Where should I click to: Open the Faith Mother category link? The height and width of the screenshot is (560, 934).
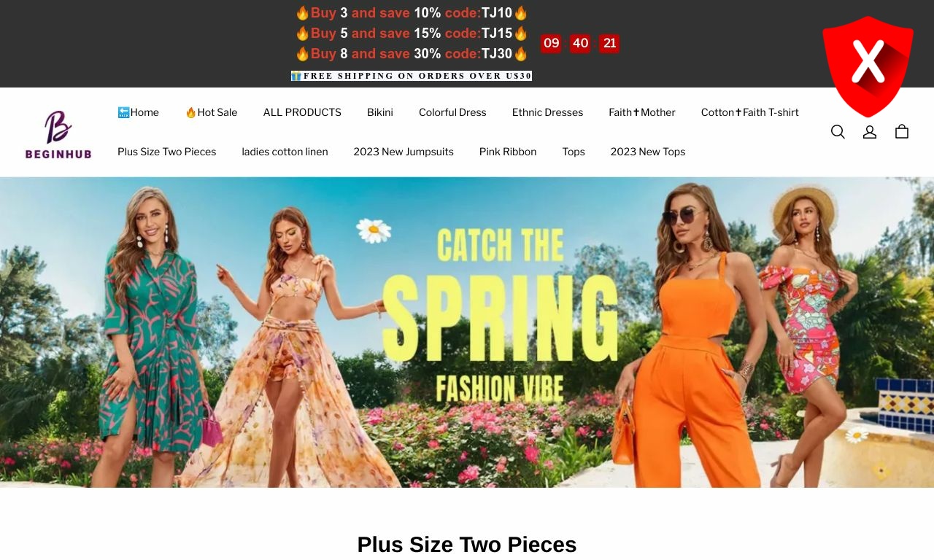642,112
